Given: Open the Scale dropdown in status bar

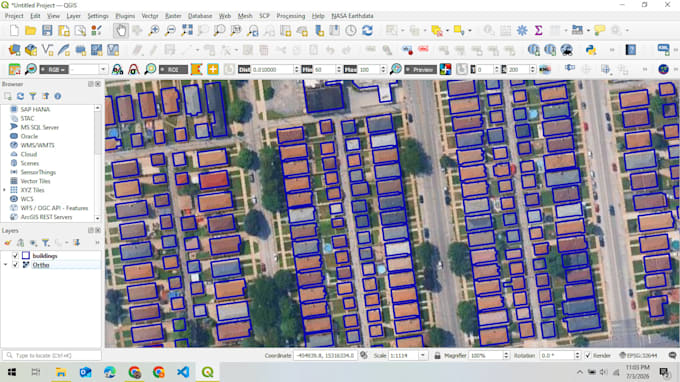Looking at the screenshot, I should pos(422,356).
